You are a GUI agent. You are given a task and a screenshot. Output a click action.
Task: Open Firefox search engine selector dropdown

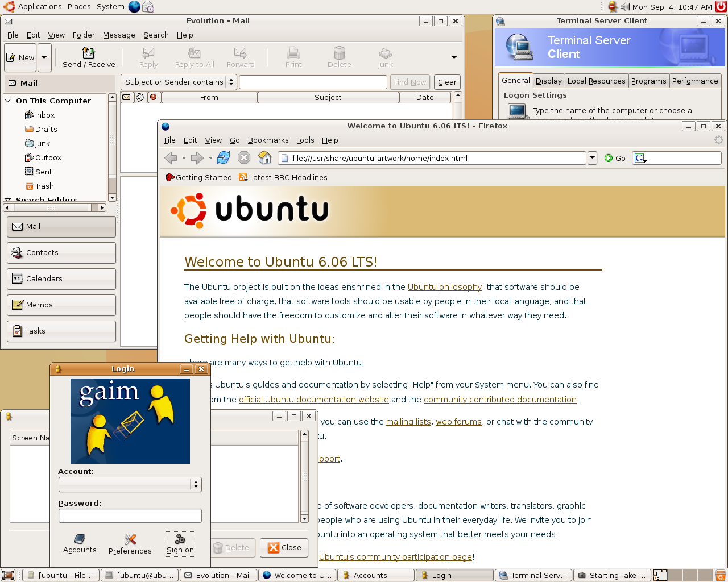tap(640, 158)
